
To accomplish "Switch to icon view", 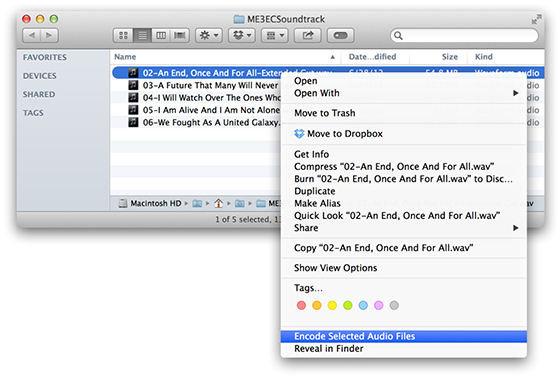I will pos(123,35).
